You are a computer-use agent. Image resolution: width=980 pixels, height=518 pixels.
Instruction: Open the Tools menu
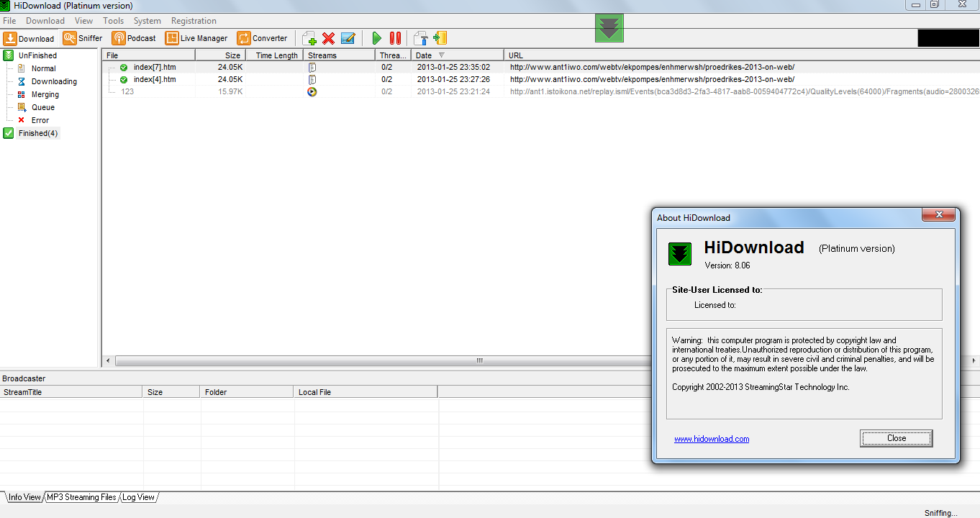click(114, 21)
